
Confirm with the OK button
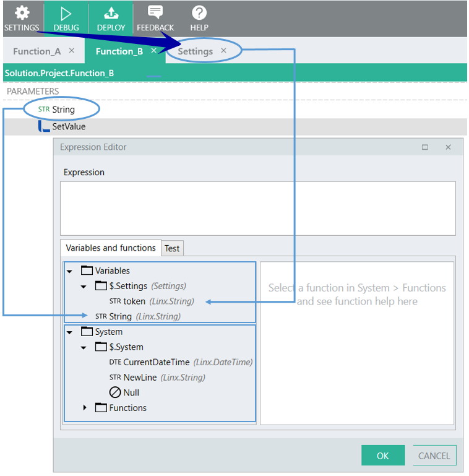(x=383, y=456)
